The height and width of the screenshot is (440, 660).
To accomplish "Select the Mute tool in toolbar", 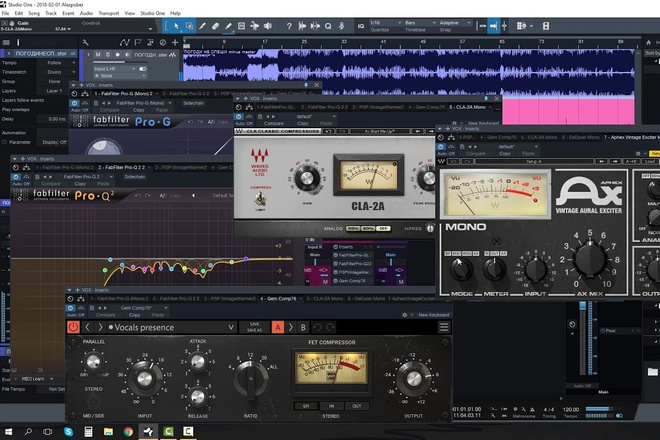I will tap(241, 26).
